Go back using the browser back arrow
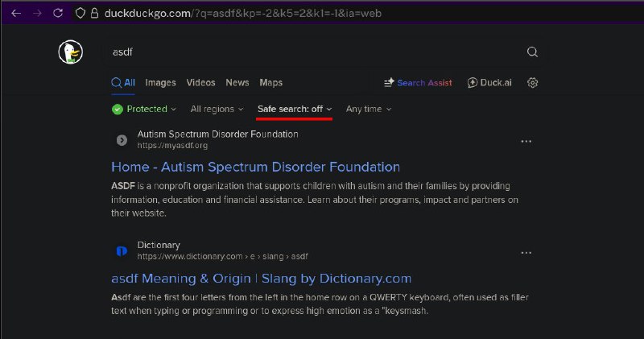This screenshot has height=339, width=644. 16,13
